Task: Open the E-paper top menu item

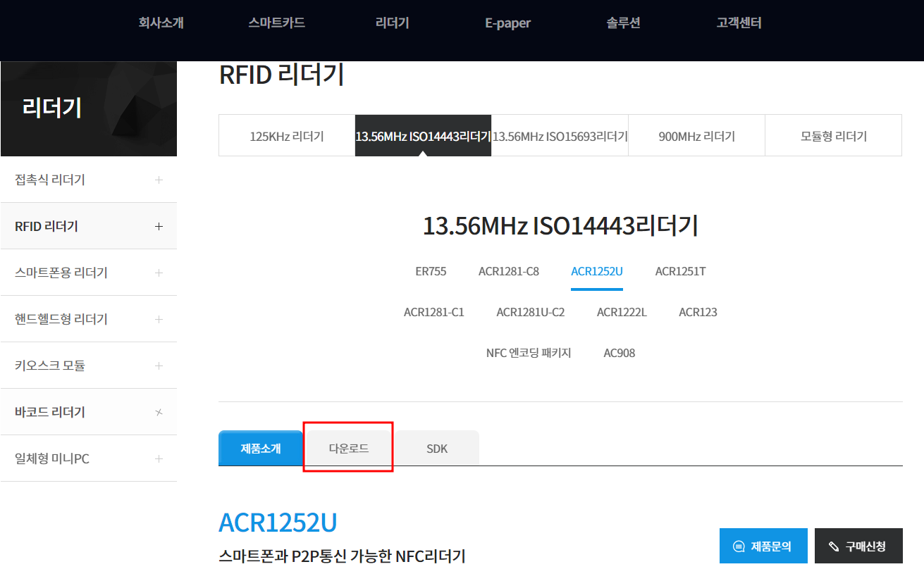Action: click(x=507, y=23)
